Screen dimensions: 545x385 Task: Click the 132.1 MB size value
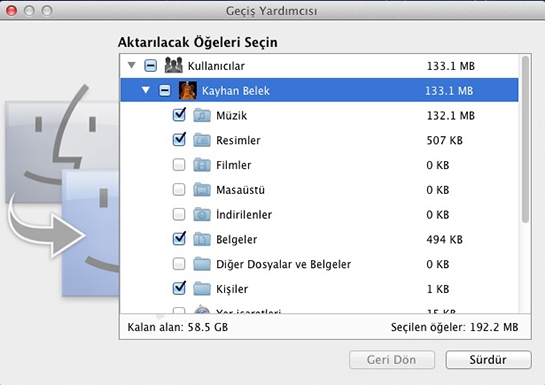point(450,115)
